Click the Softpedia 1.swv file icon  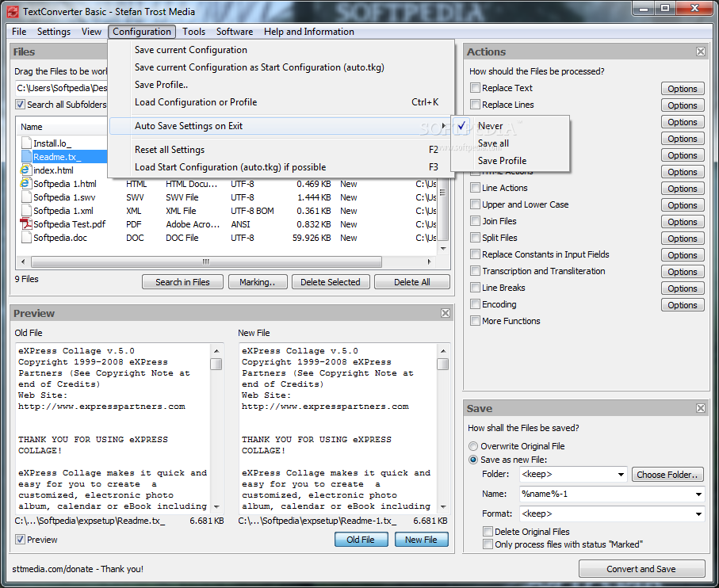26,197
